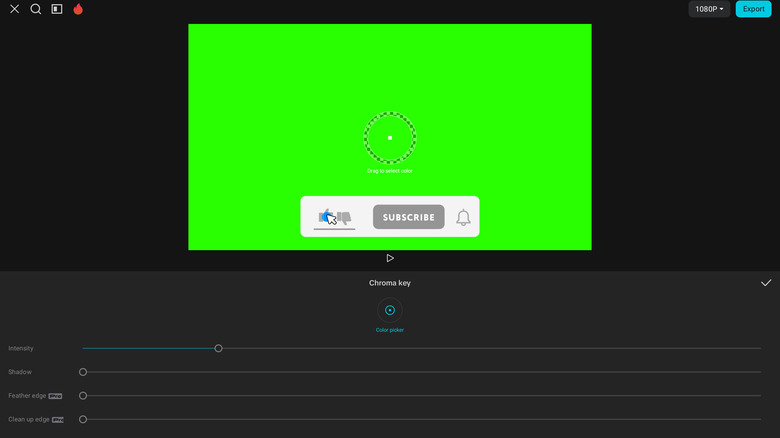Click the Intensity slider handle
780x438 pixels.
(218, 348)
